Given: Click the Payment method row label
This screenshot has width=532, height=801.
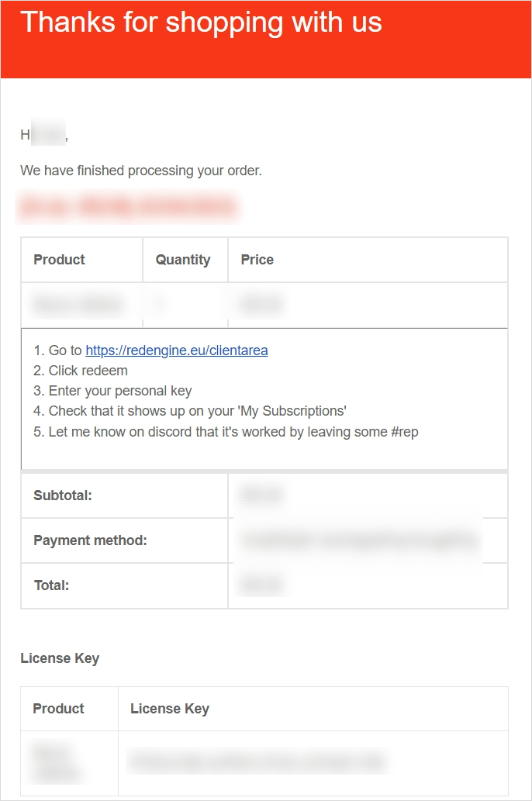Looking at the screenshot, I should click(x=90, y=540).
